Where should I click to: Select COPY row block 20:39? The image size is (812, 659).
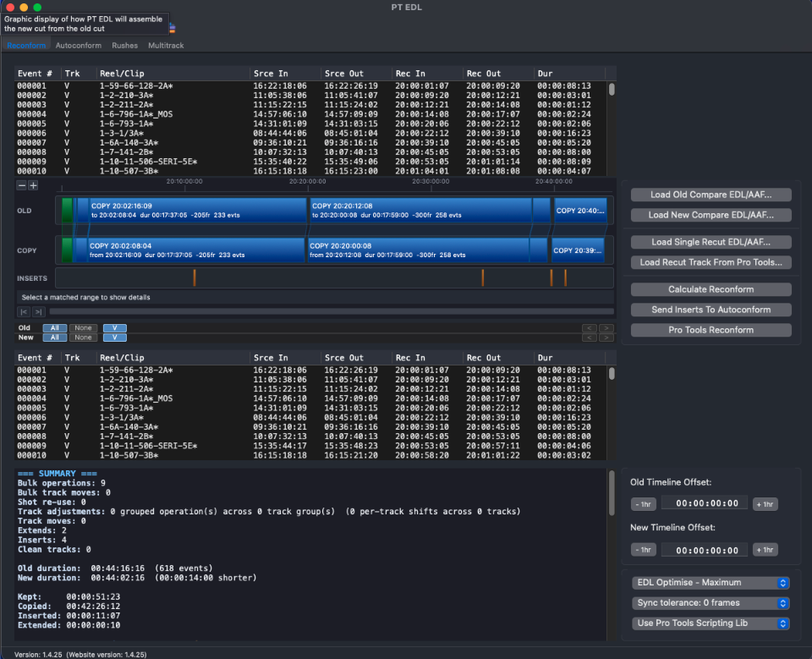click(x=578, y=250)
